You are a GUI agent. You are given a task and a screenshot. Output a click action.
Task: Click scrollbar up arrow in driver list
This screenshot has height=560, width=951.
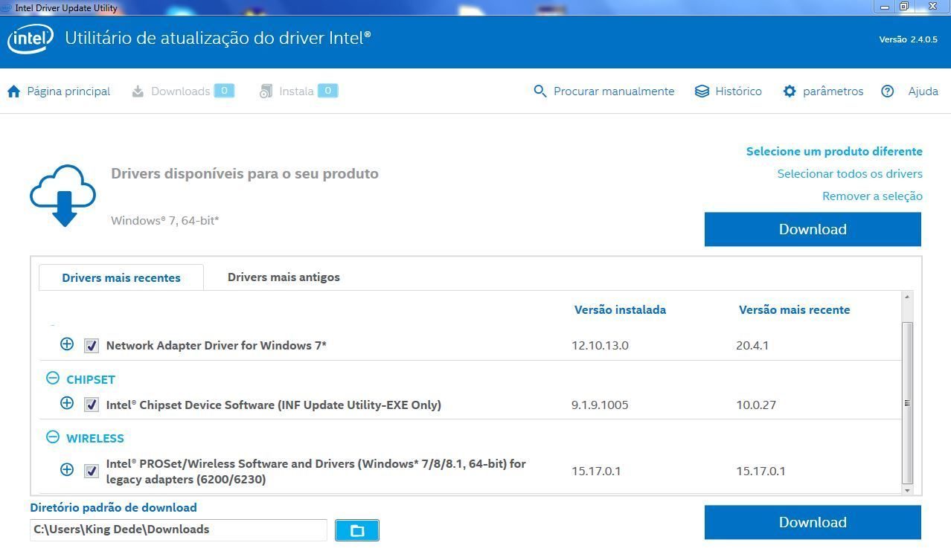(x=907, y=297)
